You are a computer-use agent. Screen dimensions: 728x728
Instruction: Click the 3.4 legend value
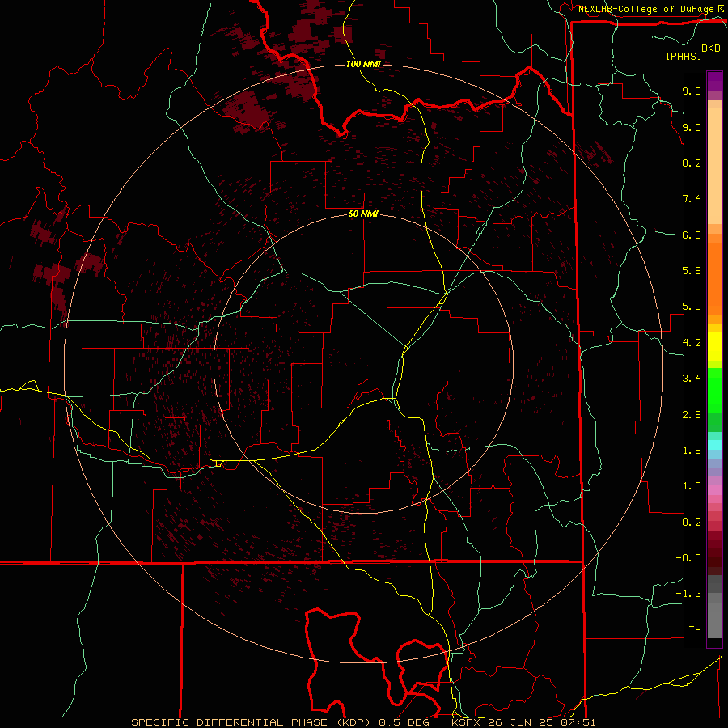[x=692, y=379]
